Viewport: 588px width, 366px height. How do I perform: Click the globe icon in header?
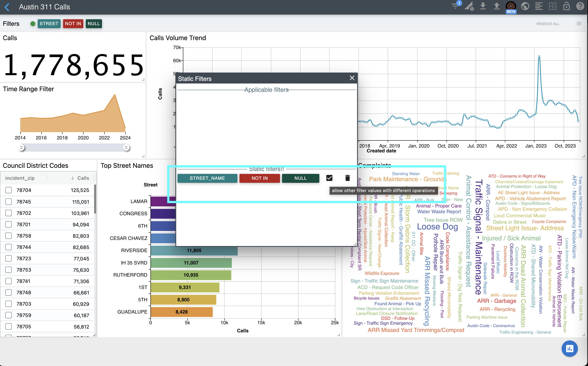click(525, 6)
